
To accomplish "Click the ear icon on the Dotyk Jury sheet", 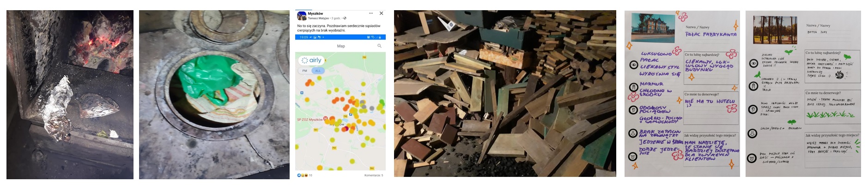I will click(753, 109).
